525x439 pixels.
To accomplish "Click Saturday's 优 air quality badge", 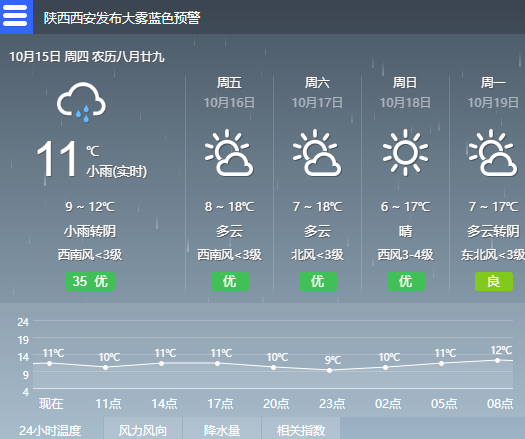I will 318,281.
